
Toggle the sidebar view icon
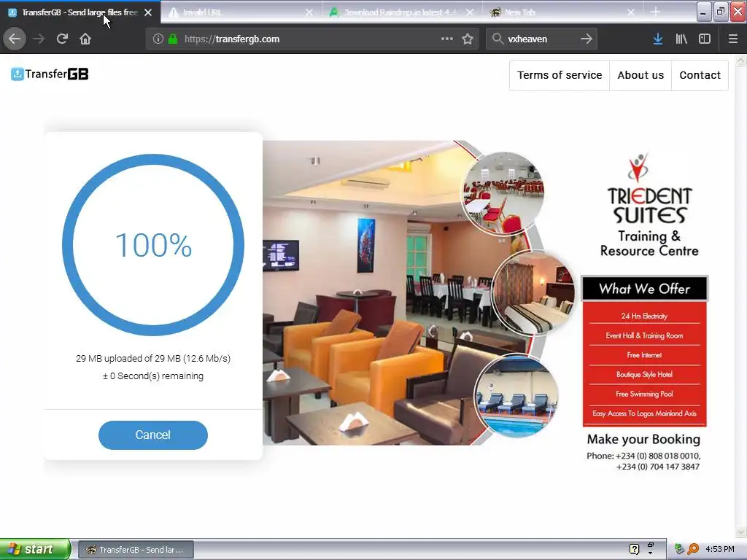pyautogui.click(x=705, y=39)
